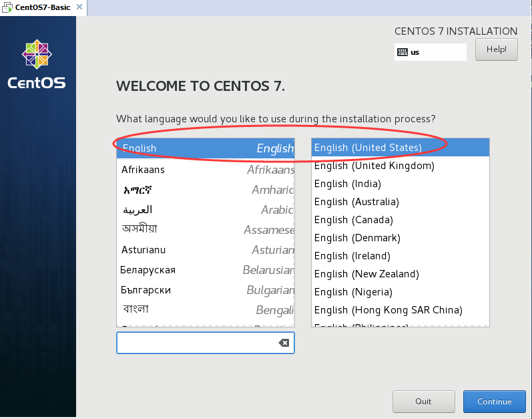532x419 pixels.
Task: Select Assamese in the language list
Action: [206, 229]
